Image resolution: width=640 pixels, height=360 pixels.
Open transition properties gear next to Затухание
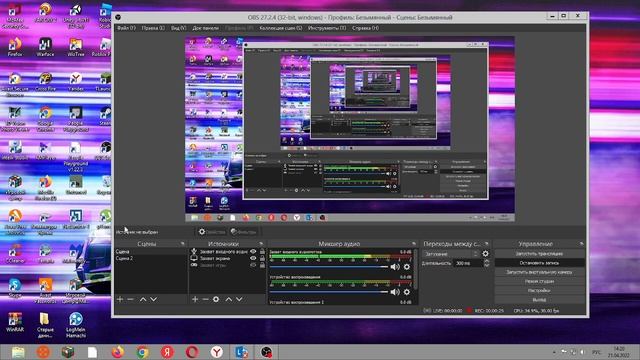click(x=485, y=253)
